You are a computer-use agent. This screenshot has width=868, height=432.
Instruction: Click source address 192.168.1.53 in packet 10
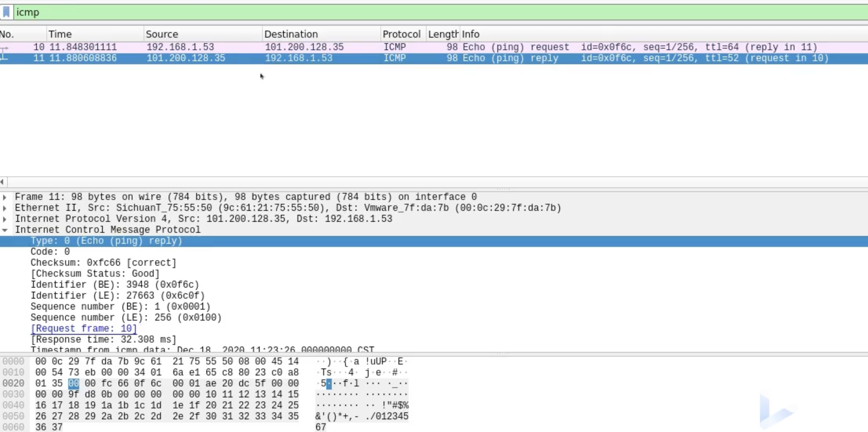[x=180, y=47]
